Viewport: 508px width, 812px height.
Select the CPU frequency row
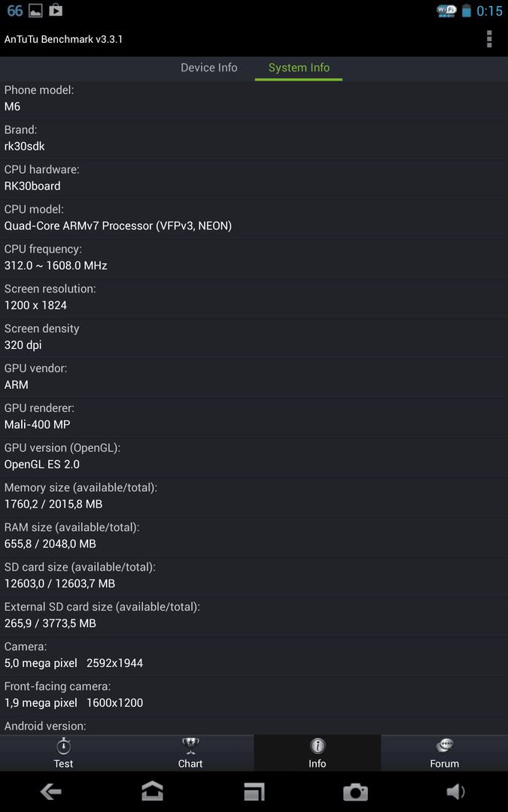coord(254,258)
